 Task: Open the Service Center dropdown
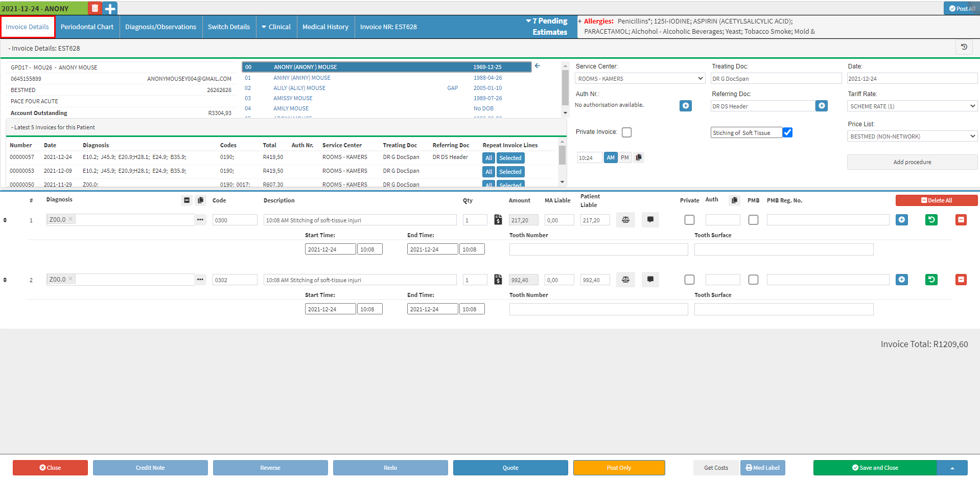[x=640, y=79]
